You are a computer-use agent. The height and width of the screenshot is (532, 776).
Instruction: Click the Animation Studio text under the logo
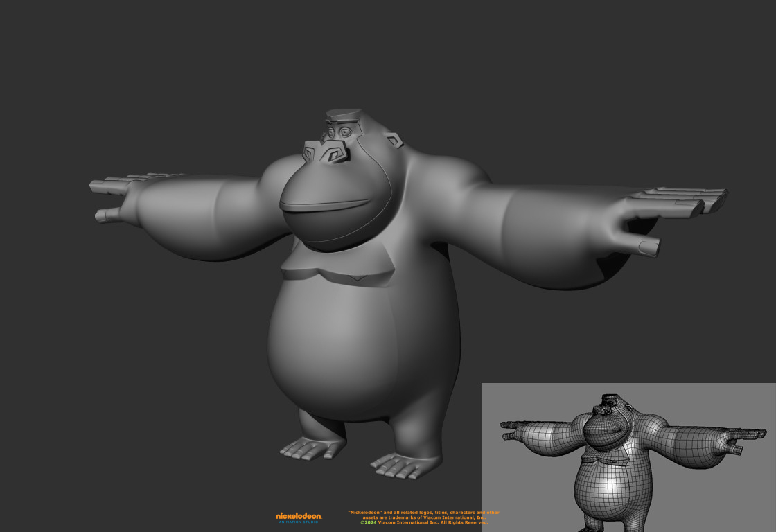coord(299,522)
